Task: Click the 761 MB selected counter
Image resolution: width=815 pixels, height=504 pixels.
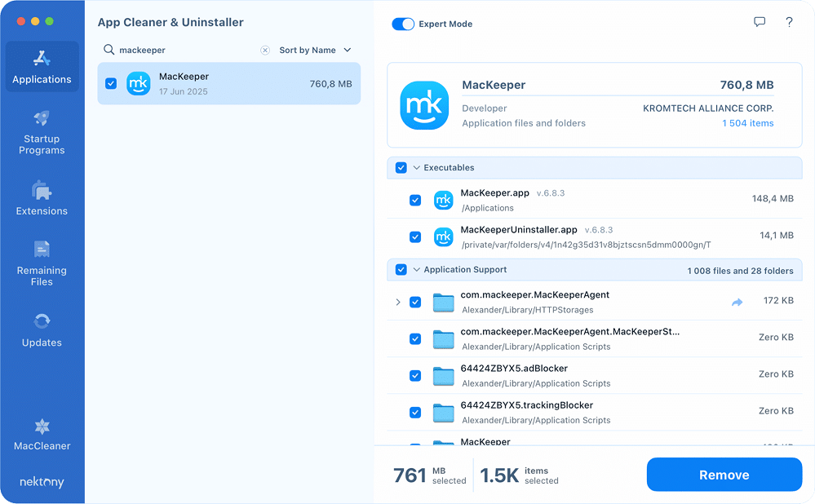Action: 430,475
